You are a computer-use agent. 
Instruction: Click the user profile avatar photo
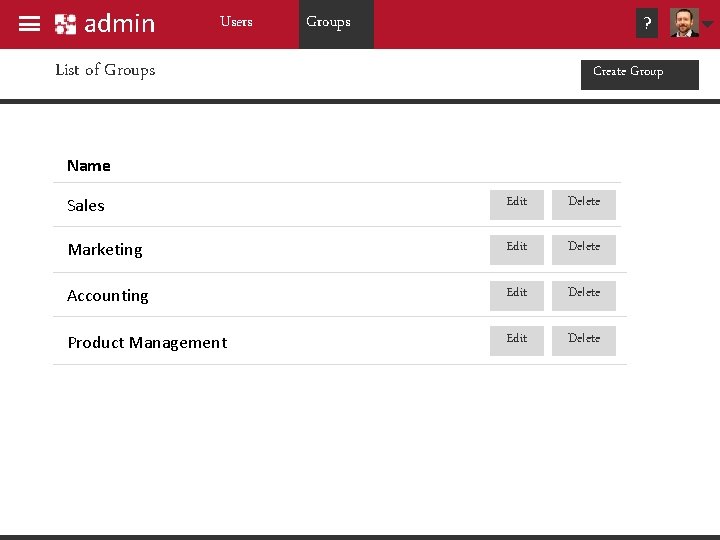coord(684,22)
